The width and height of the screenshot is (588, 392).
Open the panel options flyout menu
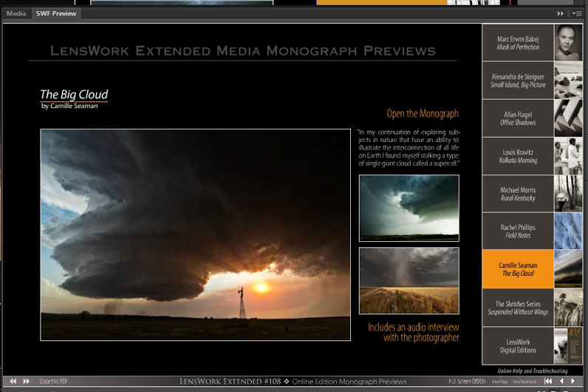tap(577, 13)
